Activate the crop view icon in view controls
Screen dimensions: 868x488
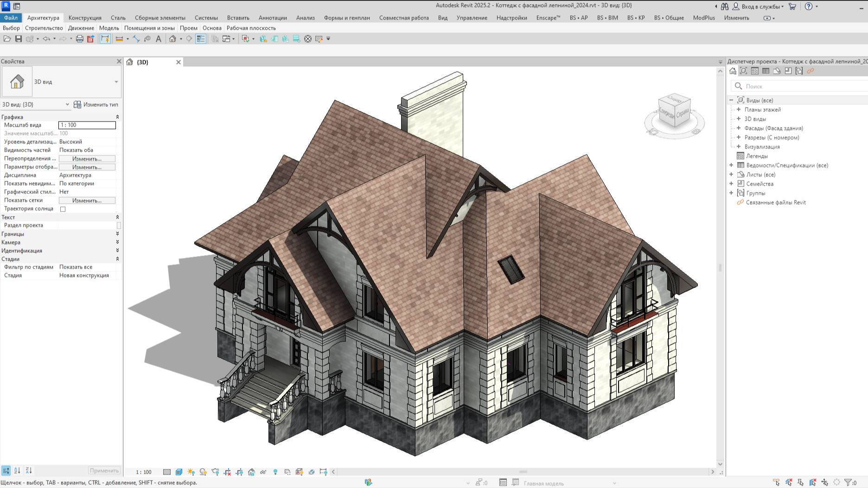[x=227, y=472]
